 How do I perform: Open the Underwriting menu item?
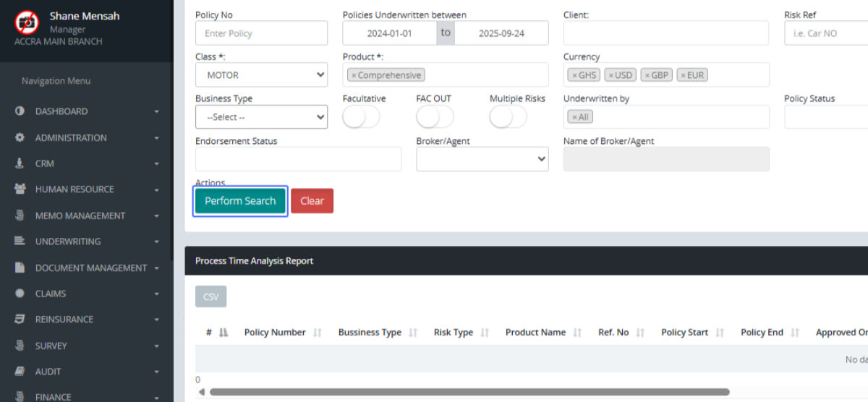tap(68, 241)
